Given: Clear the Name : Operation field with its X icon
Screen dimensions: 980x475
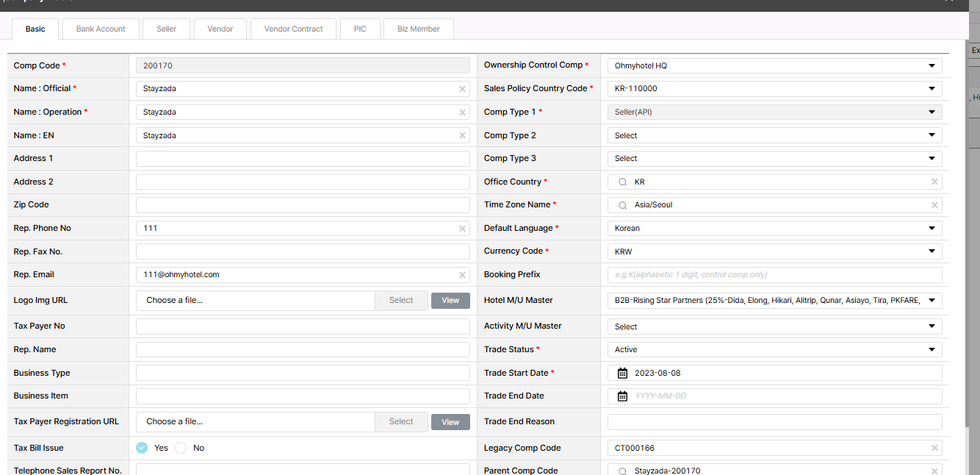Looking at the screenshot, I should tap(462, 113).
